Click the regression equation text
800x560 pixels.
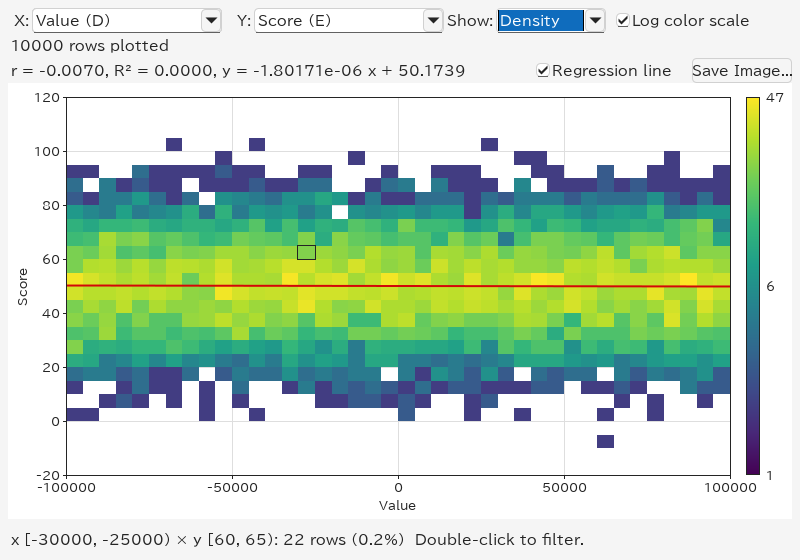(x=238, y=70)
